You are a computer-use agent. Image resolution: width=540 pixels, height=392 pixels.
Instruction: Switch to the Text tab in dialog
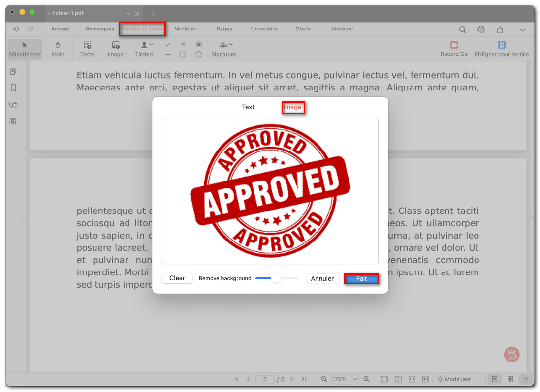pos(248,107)
